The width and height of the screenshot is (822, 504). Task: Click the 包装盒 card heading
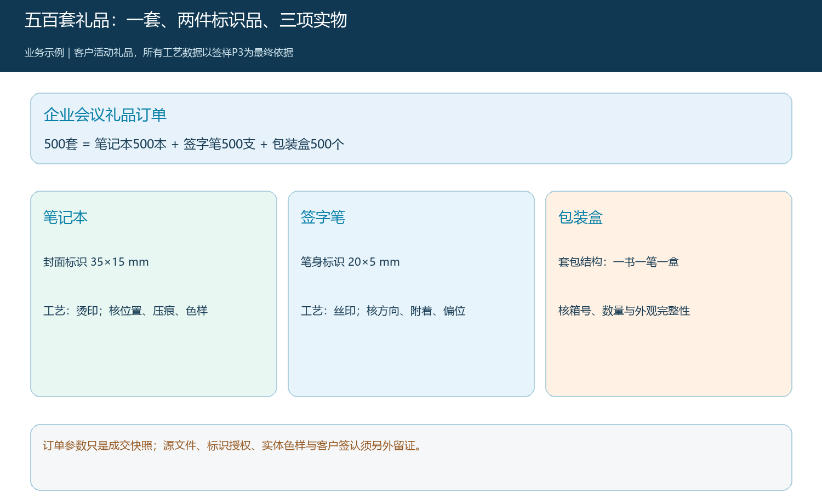[x=580, y=217]
